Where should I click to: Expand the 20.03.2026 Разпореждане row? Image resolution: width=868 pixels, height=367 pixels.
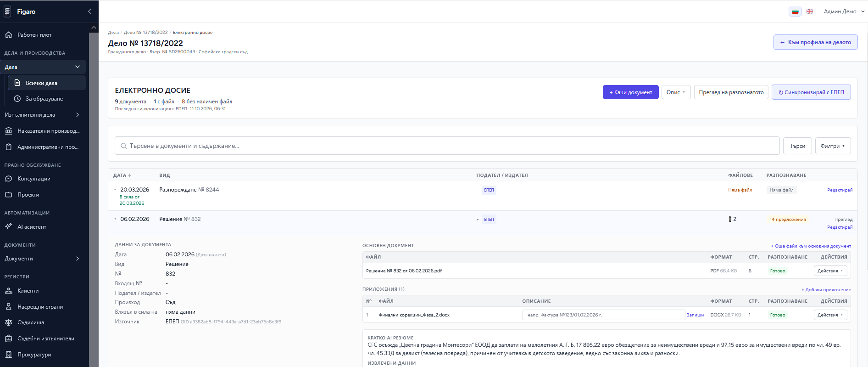point(115,190)
